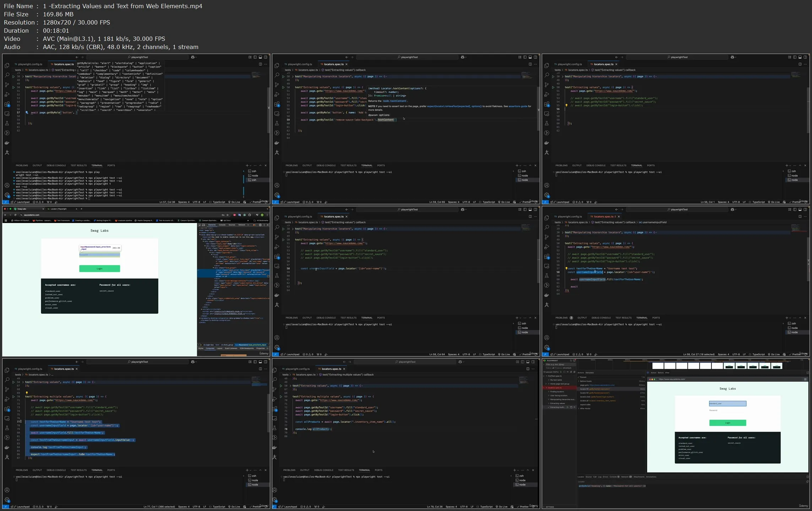This screenshot has height=511, width=812.
Task: Select the inspect element picker in Chrome DevTools
Action: point(200,225)
